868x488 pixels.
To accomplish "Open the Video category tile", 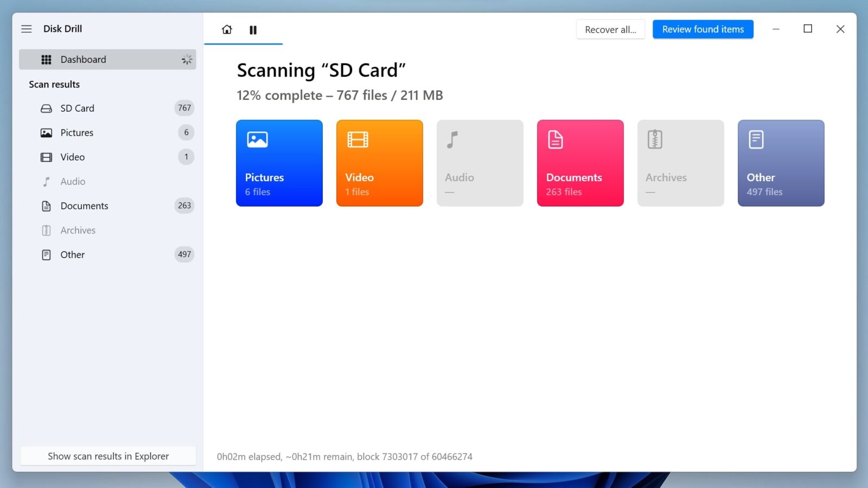I will click(x=379, y=163).
